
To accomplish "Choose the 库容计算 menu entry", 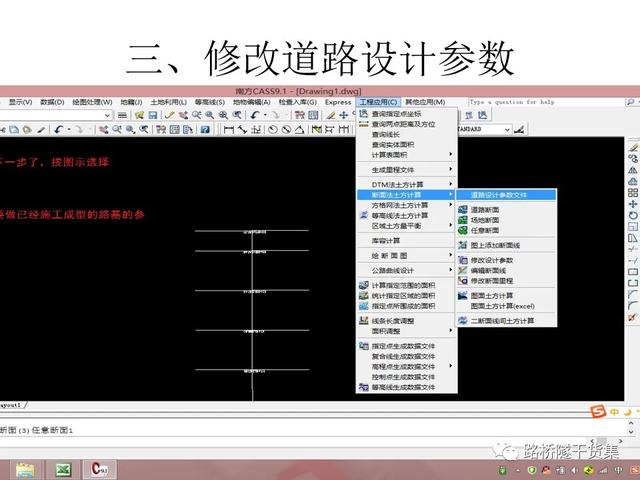I will click(386, 240).
